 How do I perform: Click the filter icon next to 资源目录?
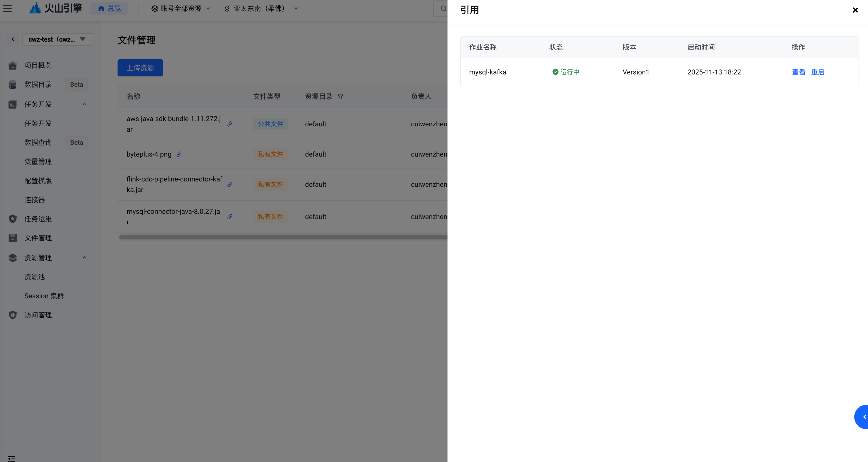(x=340, y=96)
